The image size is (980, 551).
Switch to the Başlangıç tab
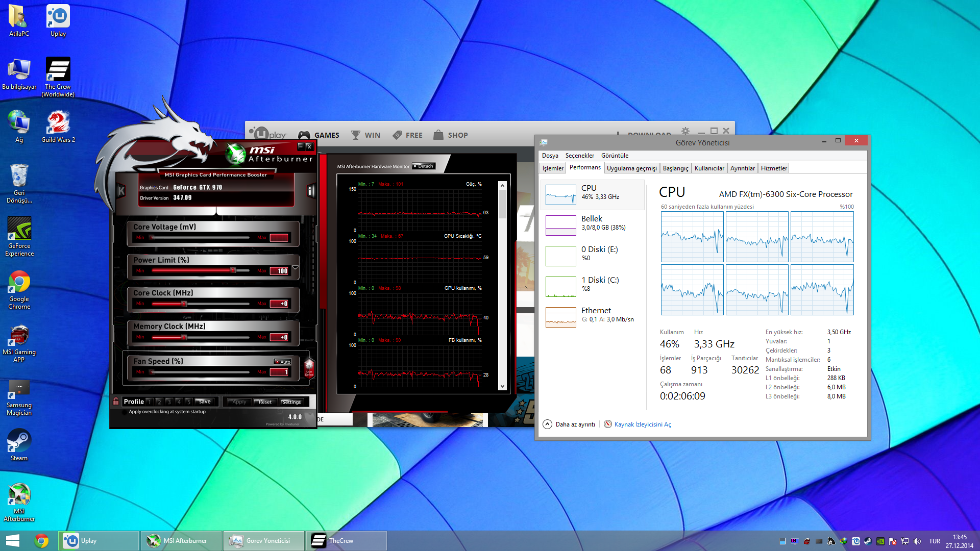pyautogui.click(x=675, y=168)
